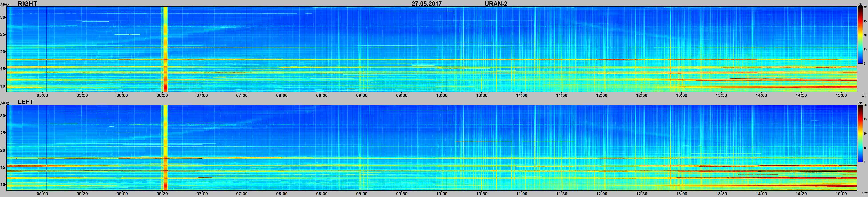The height and width of the screenshot is (197, 868).
Task: Click the 15 value on the LEFT panel color scale
Action: (865, 148)
